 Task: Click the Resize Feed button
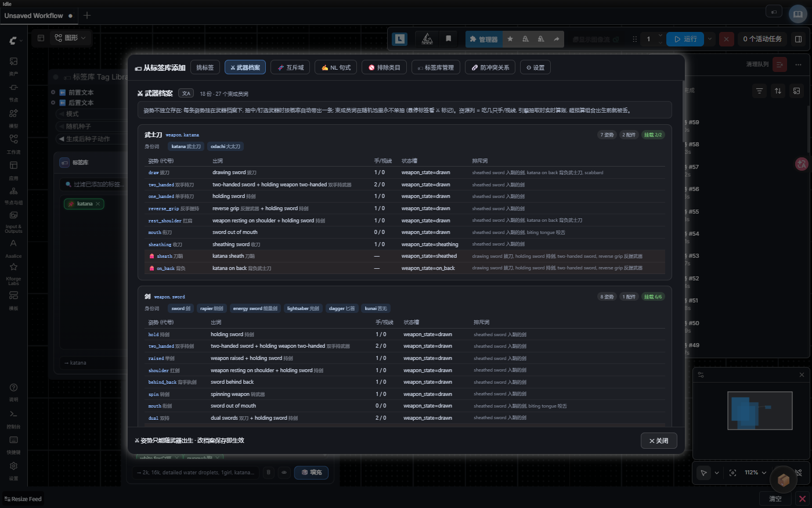[x=23, y=499]
